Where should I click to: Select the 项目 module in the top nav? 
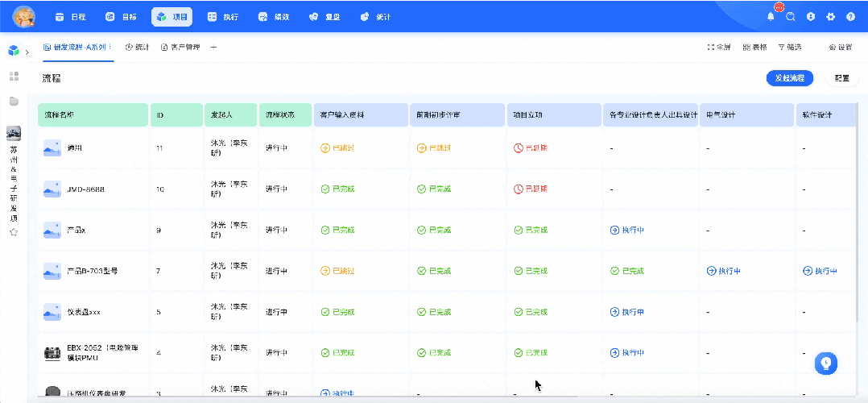(x=172, y=17)
